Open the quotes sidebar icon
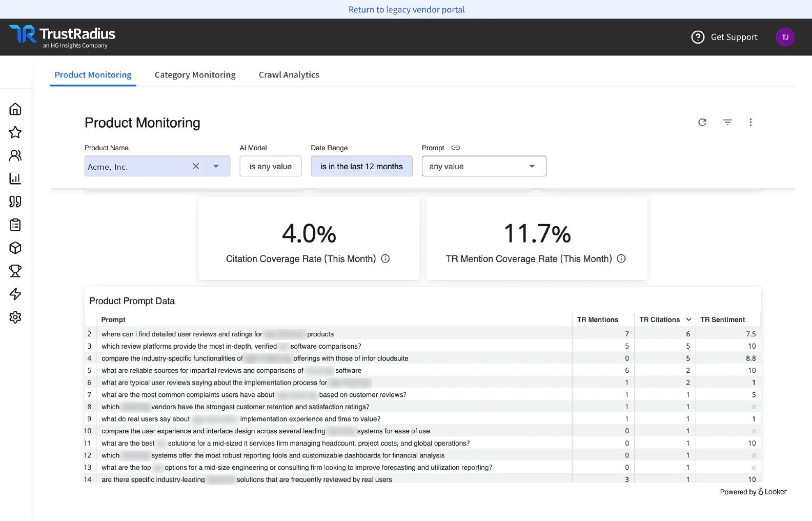 point(15,202)
